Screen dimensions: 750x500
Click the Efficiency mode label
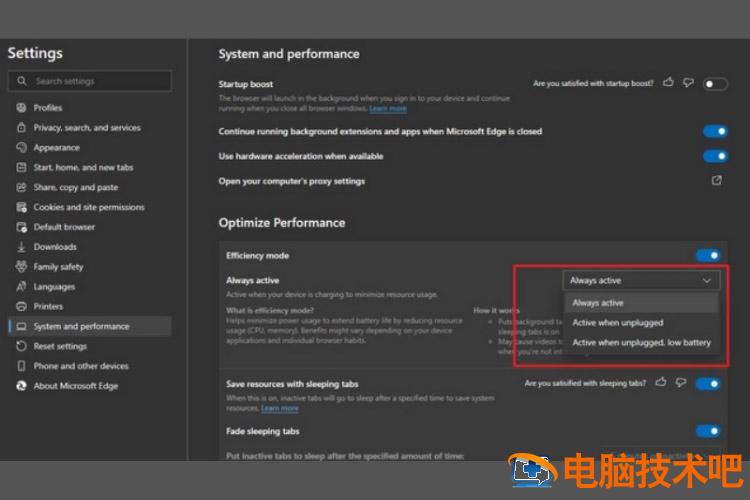[x=257, y=256]
